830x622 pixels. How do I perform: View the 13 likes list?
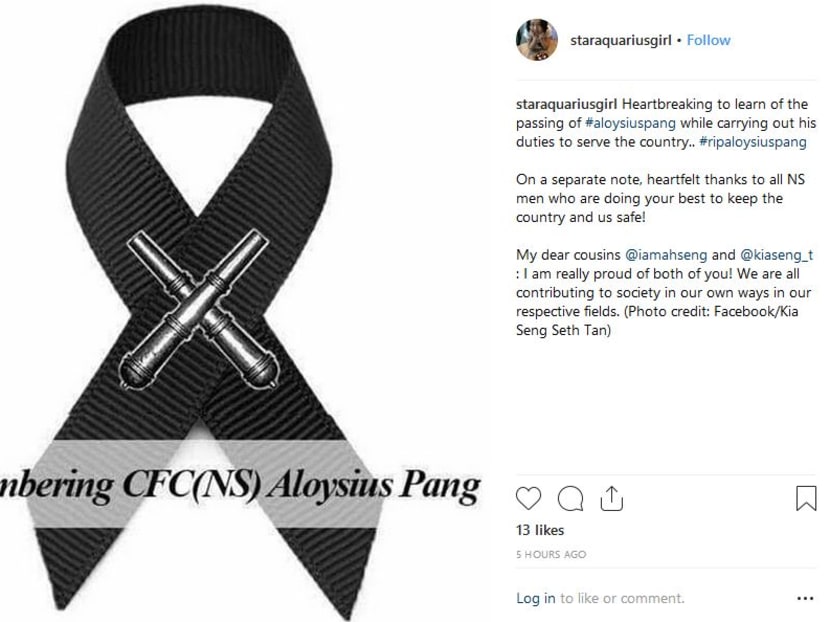[540, 530]
